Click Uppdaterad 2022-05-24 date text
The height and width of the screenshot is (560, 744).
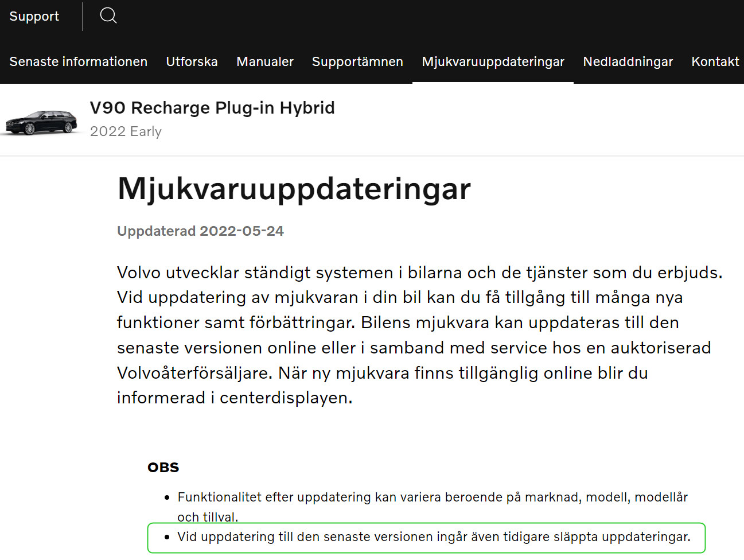(200, 231)
